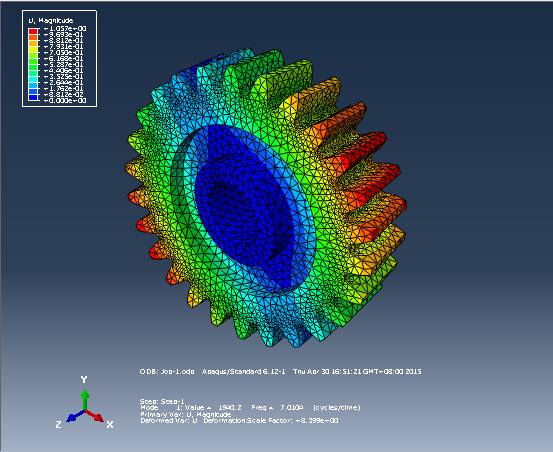Click the ODB: Job-1.odb title line
The width and height of the screenshot is (553, 452).
[x=280, y=371]
